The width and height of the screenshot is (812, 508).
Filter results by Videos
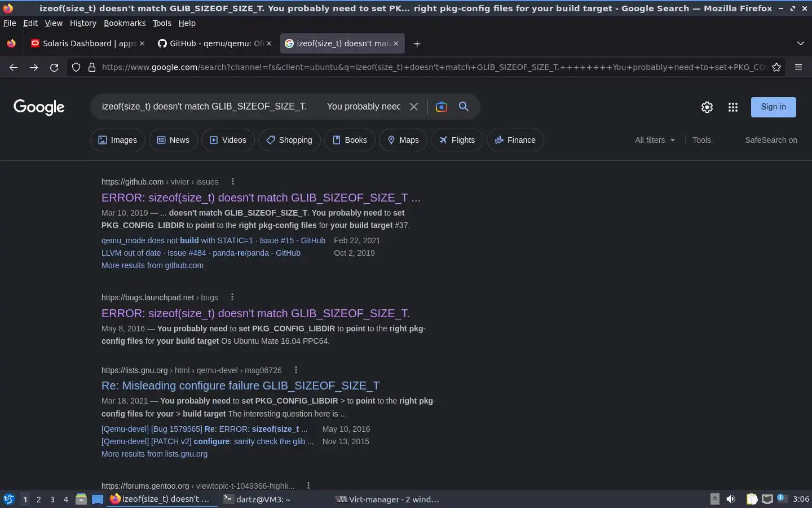pyautogui.click(x=228, y=140)
